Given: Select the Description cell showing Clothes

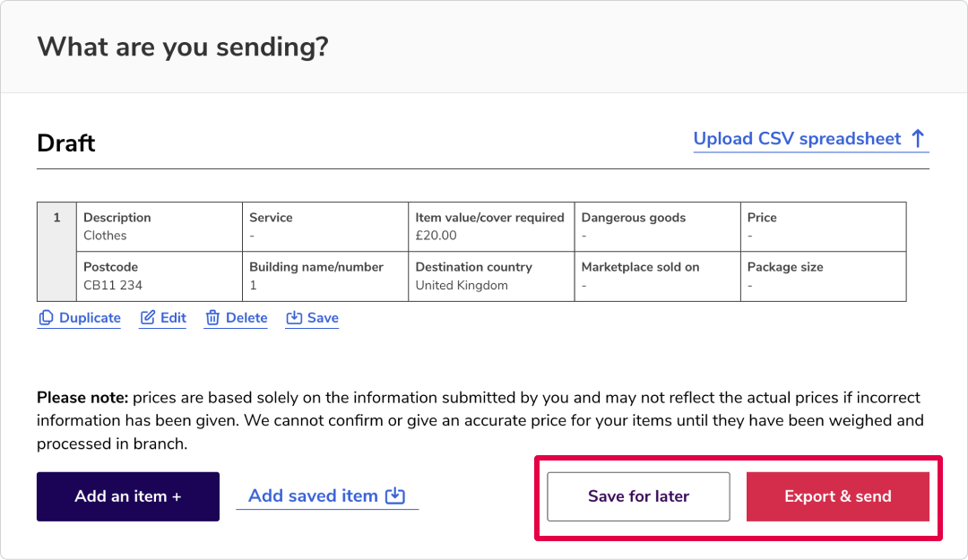Looking at the screenshot, I should pyautogui.click(x=160, y=227).
